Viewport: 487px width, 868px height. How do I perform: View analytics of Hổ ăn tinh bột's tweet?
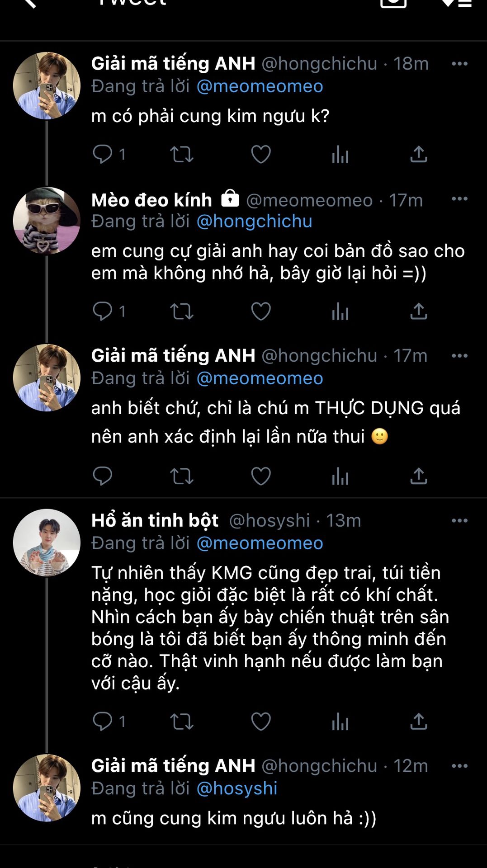(x=340, y=722)
